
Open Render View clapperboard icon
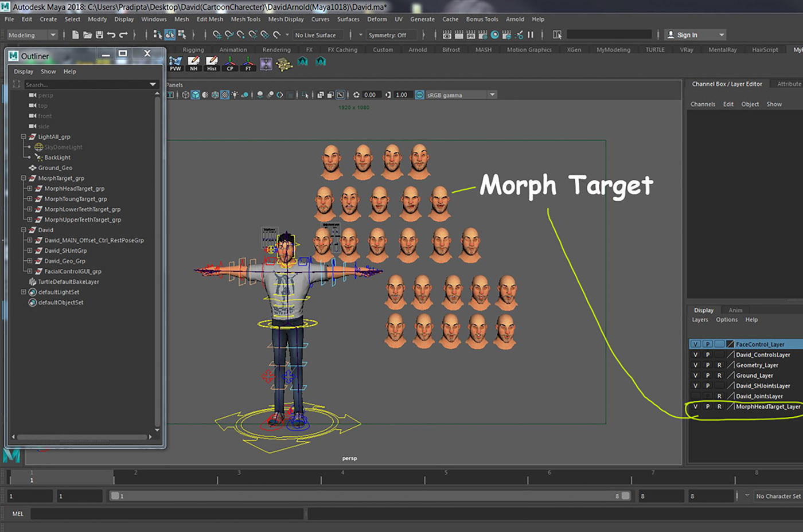[x=447, y=35]
